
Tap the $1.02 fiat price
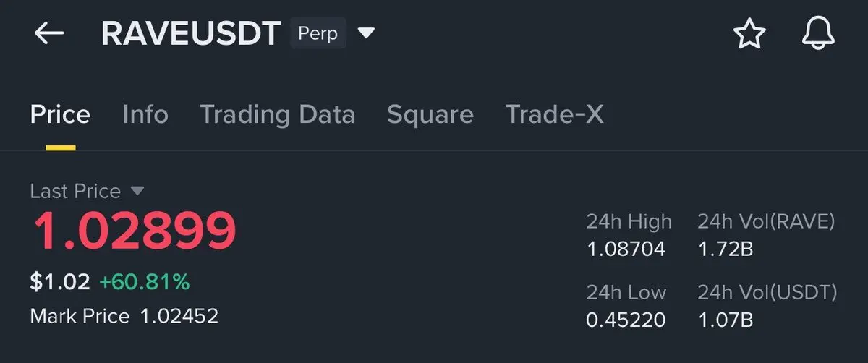(60, 282)
